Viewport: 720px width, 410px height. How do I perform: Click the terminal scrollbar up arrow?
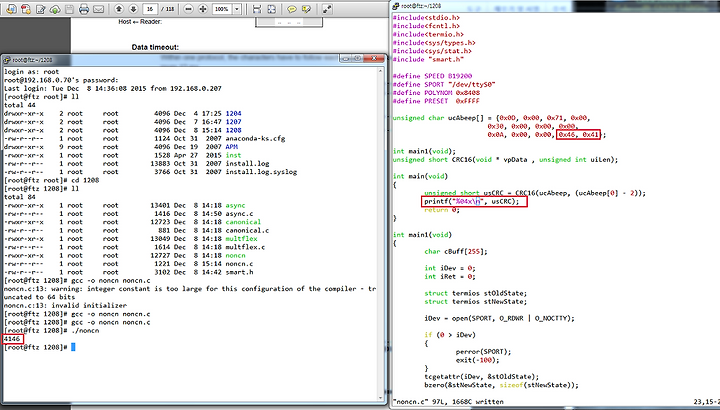[x=381, y=71]
